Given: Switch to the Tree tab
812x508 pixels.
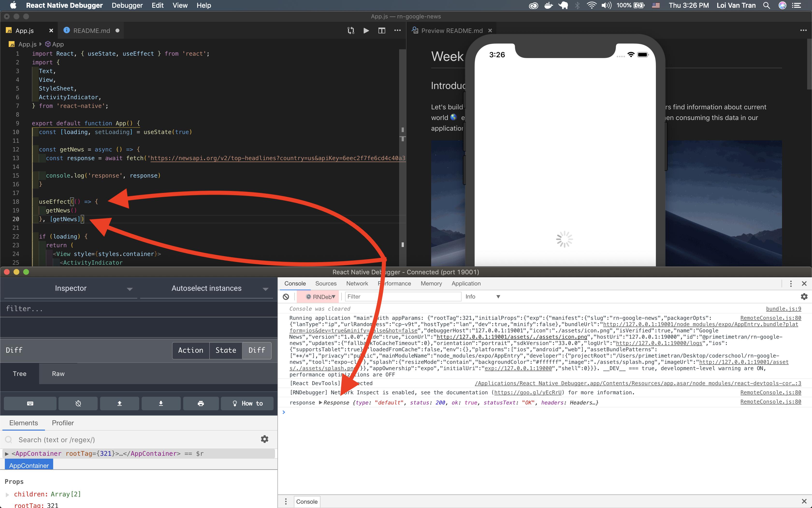Looking at the screenshot, I should tap(20, 374).
